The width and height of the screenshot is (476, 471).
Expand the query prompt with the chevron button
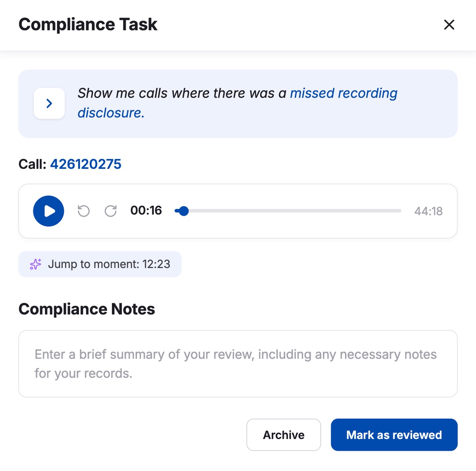(x=49, y=103)
